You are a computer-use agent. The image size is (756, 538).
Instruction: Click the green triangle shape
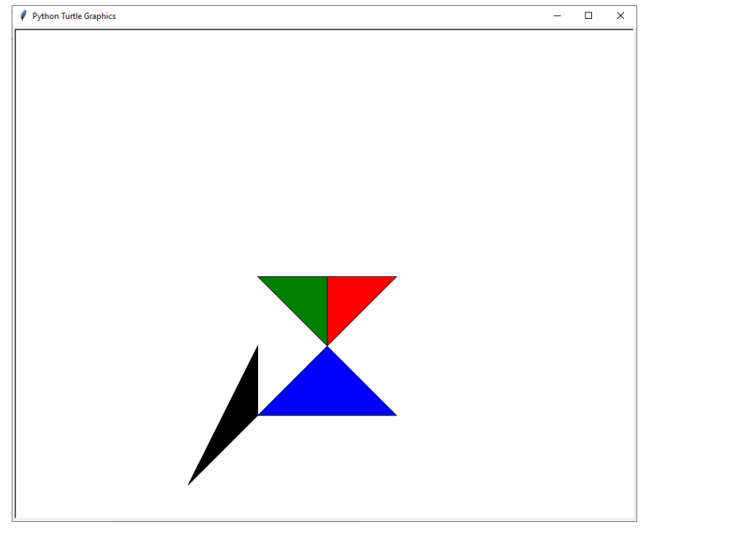tap(300, 295)
